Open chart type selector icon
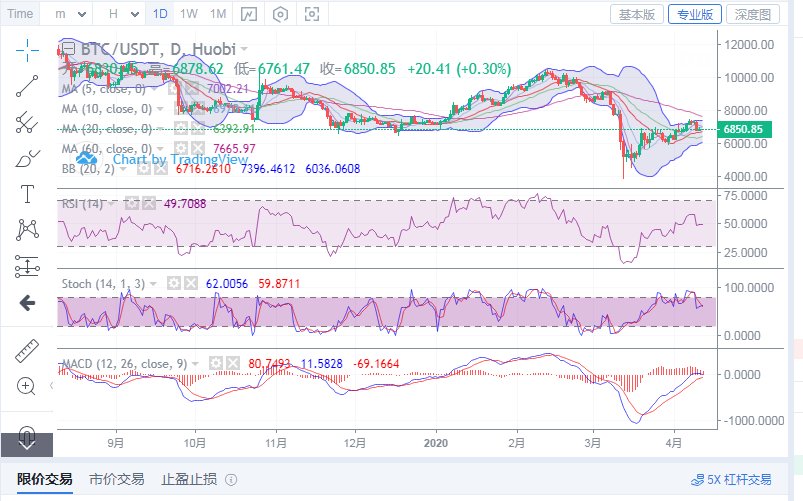Image resolution: width=803 pixels, height=501 pixels. click(x=248, y=14)
